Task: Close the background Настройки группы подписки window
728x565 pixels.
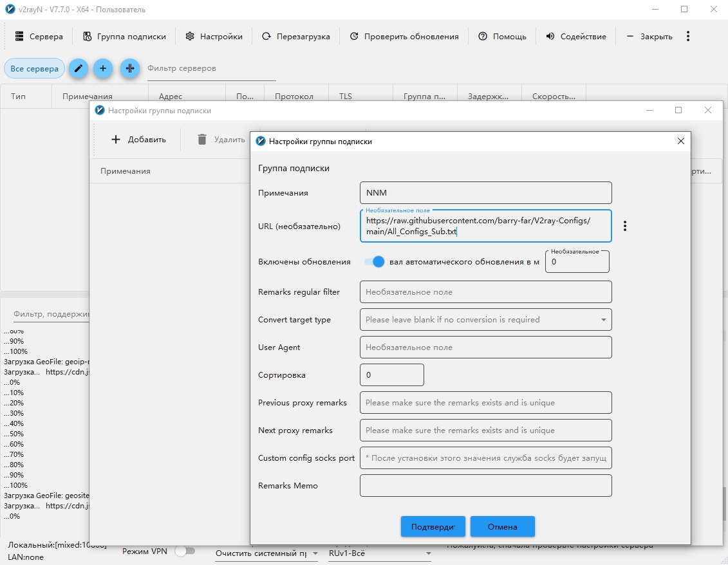Action: 707,110
